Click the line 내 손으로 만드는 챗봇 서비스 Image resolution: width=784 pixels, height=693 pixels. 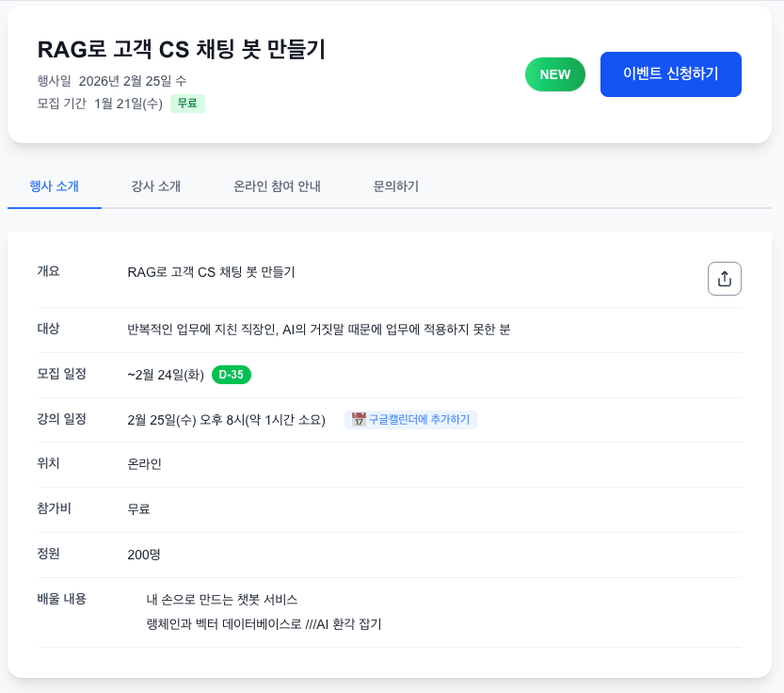[x=222, y=600]
